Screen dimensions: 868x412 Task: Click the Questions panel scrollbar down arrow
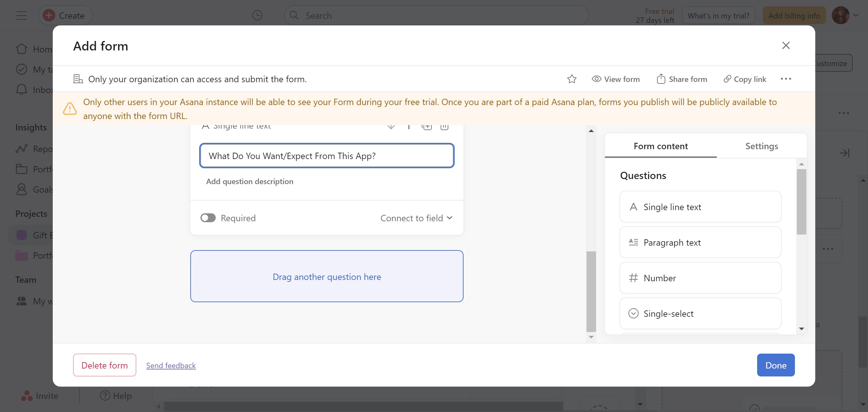click(801, 329)
